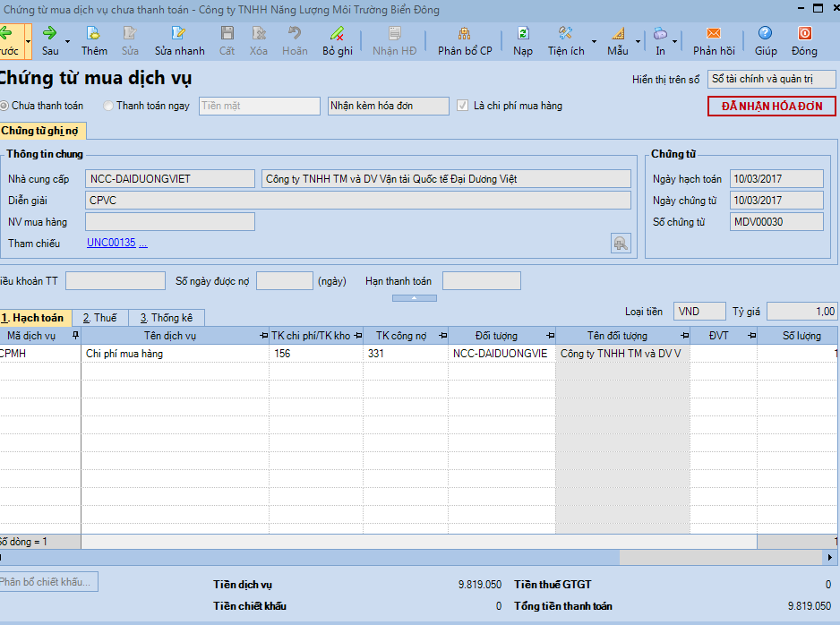Click the Nhận HĐ toolbar icon
840x625 pixels.
pos(394,40)
